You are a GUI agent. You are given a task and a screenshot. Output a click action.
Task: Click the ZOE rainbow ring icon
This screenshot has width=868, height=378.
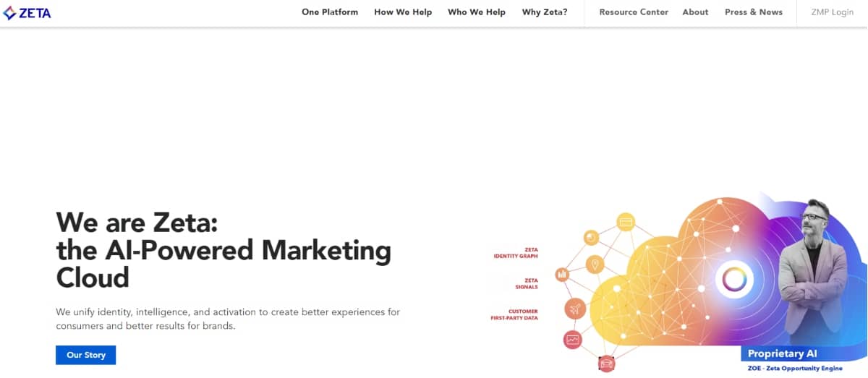(734, 279)
